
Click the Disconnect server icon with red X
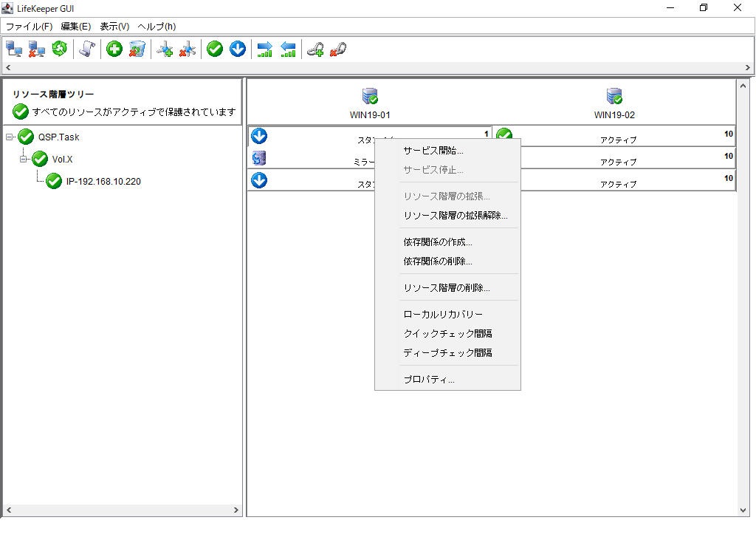36,49
